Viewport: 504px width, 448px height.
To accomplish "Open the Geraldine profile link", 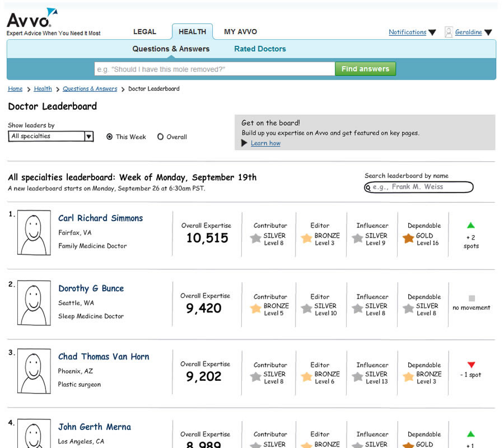I will tap(468, 32).
